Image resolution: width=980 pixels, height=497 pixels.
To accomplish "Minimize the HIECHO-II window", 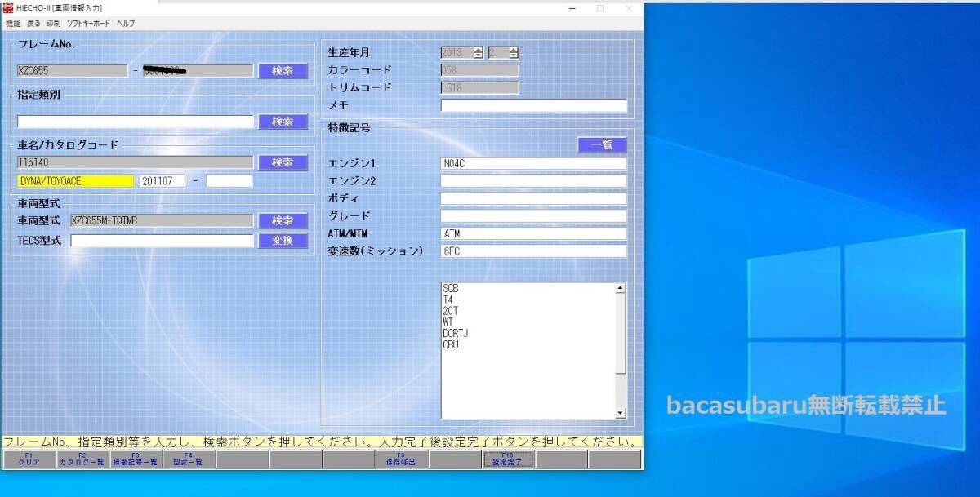I will (x=572, y=8).
